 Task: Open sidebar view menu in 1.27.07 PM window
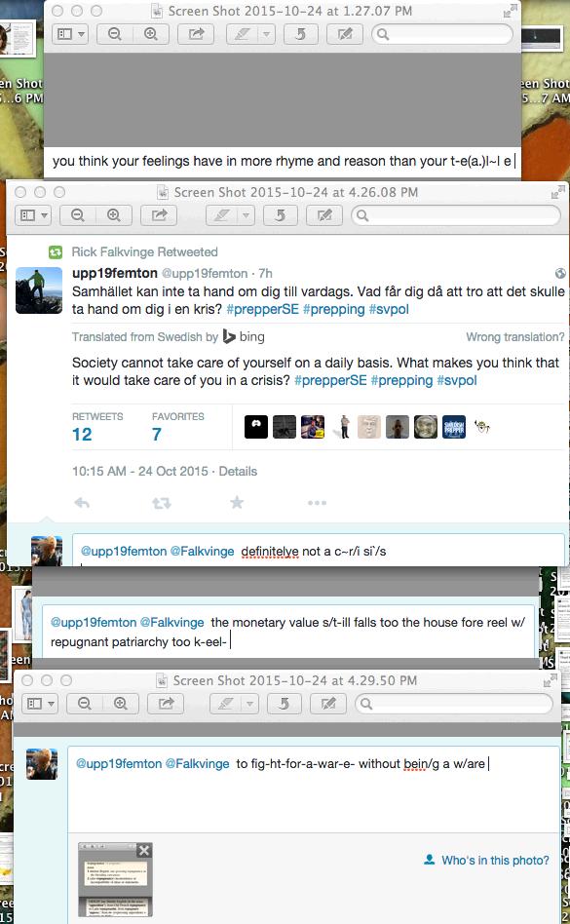[x=71, y=34]
